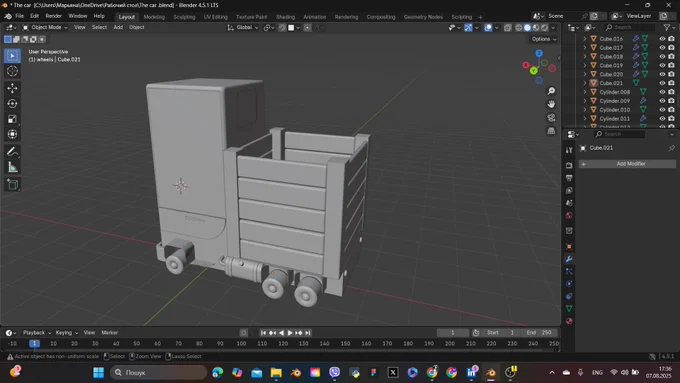Activate the Annotate tool
680x383 pixels.
12,152
